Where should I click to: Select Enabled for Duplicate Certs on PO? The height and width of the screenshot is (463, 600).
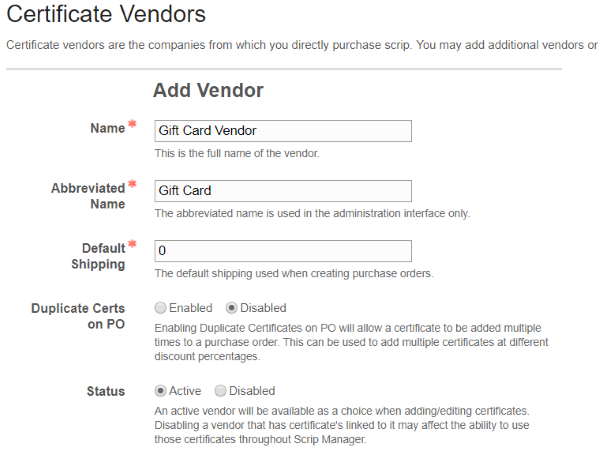160,308
